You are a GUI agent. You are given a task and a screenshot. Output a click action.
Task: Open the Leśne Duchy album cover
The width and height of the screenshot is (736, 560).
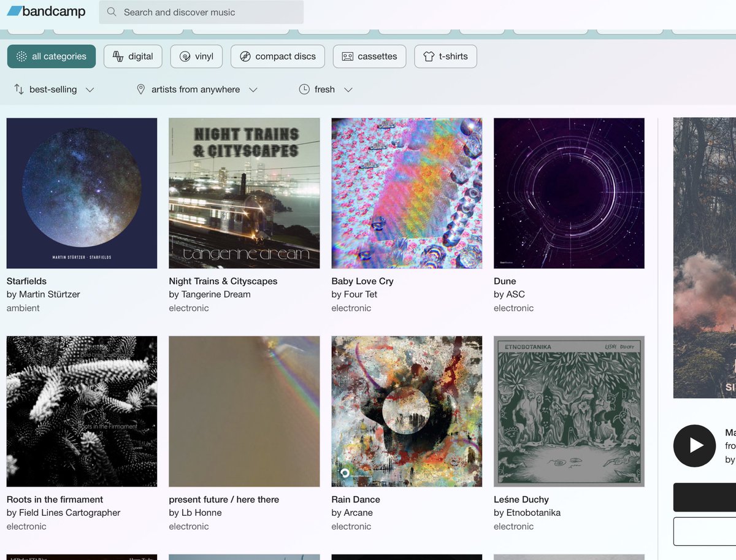569,412
